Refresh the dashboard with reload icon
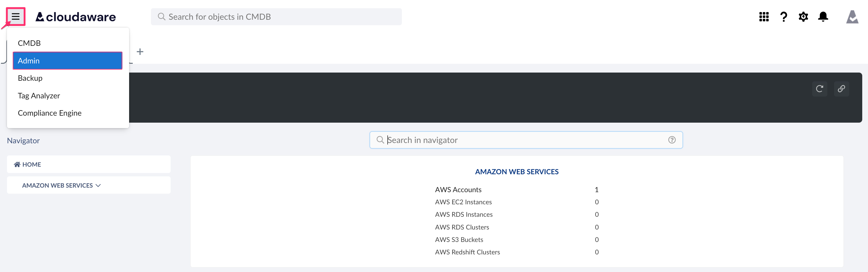 (x=820, y=89)
